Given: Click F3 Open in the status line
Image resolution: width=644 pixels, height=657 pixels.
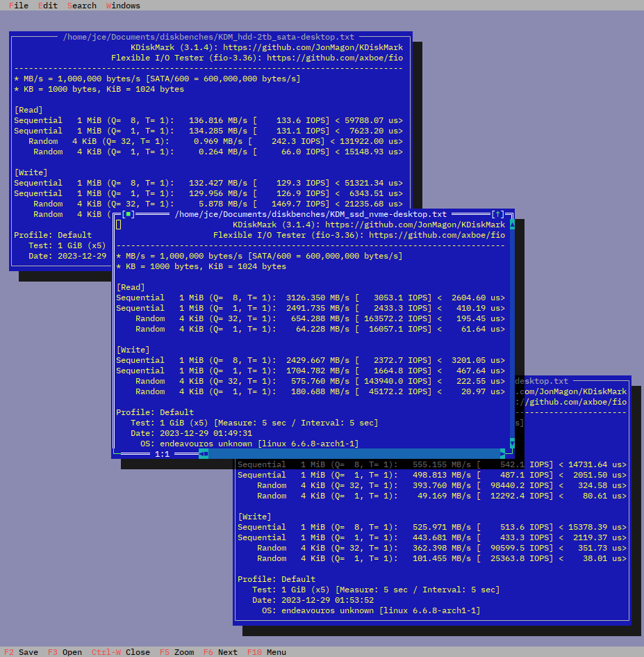Looking at the screenshot, I should 65,652.
